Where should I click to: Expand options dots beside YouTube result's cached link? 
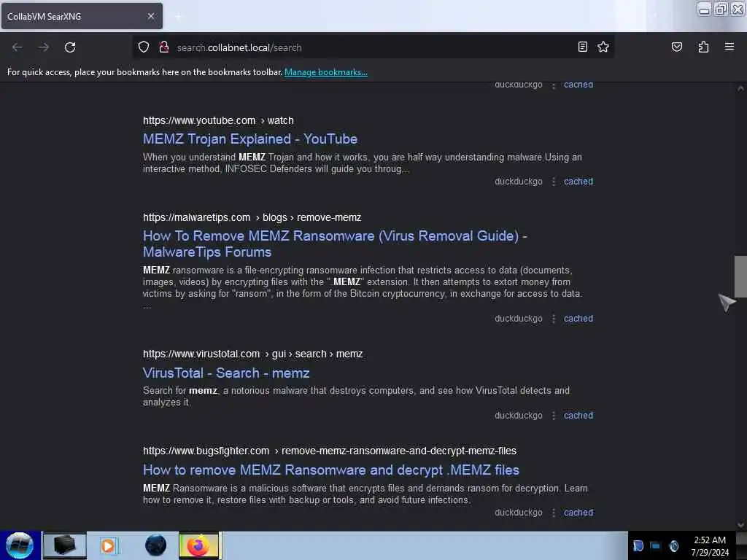click(554, 182)
